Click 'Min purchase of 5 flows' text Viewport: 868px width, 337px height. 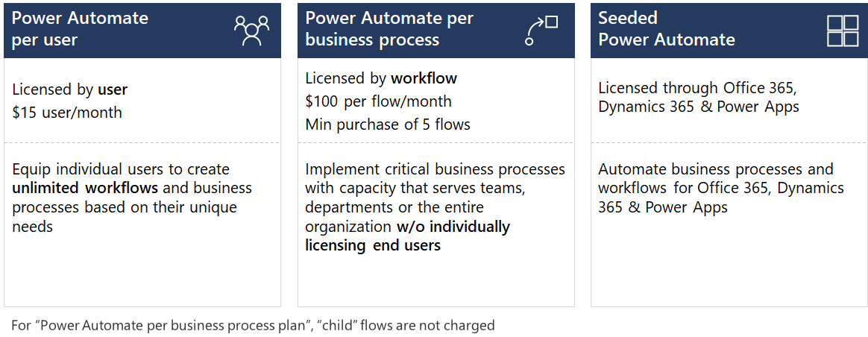coord(388,125)
